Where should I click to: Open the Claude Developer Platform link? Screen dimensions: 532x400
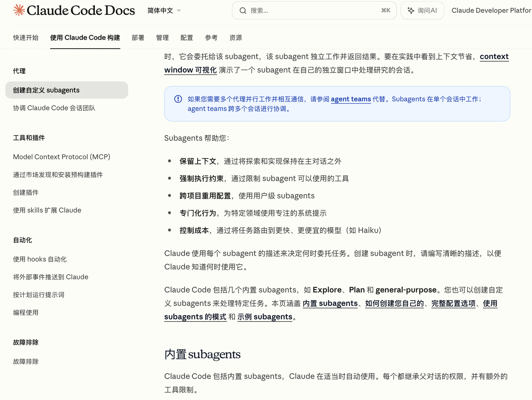[x=492, y=11]
